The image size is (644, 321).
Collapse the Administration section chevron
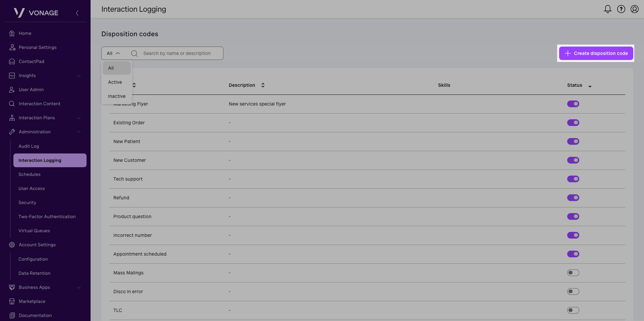click(x=79, y=132)
